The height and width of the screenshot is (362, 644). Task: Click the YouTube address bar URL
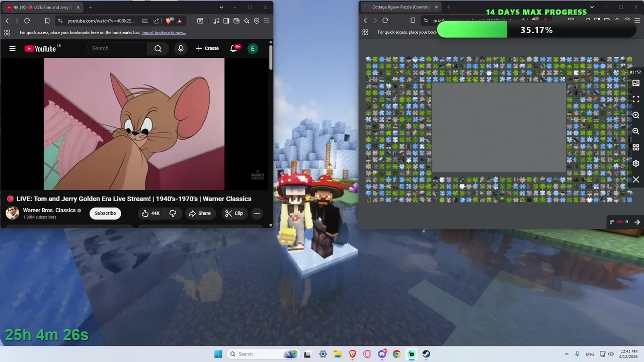click(101, 21)
